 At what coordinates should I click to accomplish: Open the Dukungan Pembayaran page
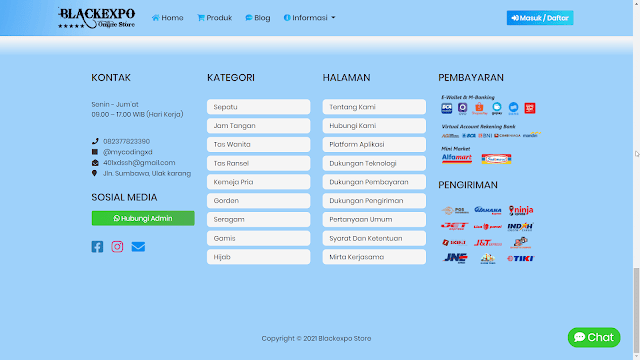[x=374, y=182]
